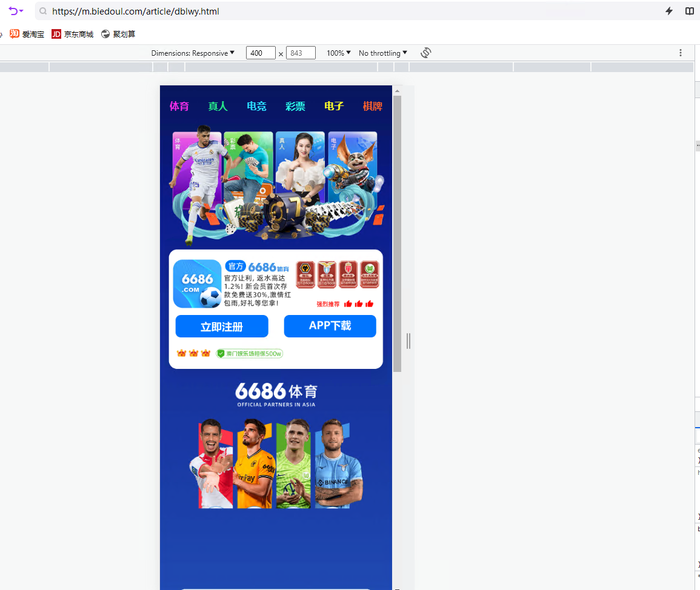
Task: Select the 电竞 navigation tab
Action: click(x=256, y=107)
